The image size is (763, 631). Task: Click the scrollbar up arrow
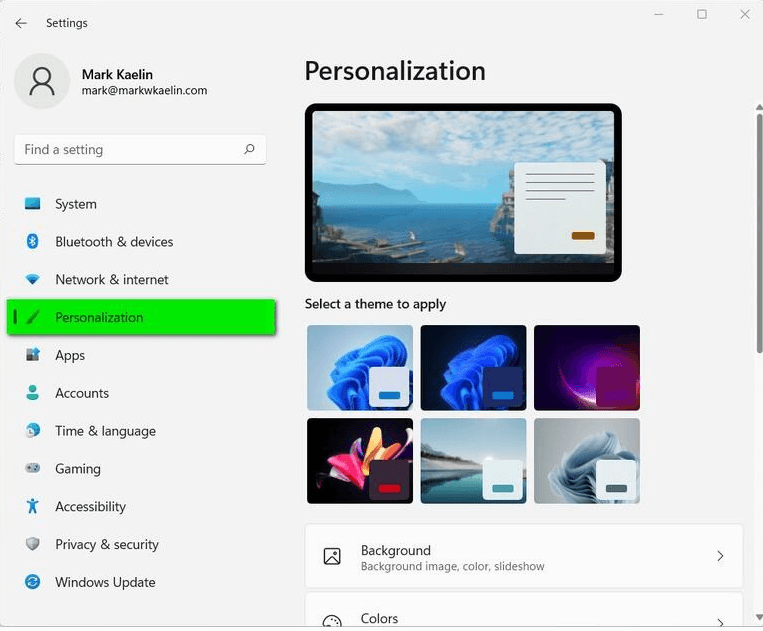click(x=759, y=107)
